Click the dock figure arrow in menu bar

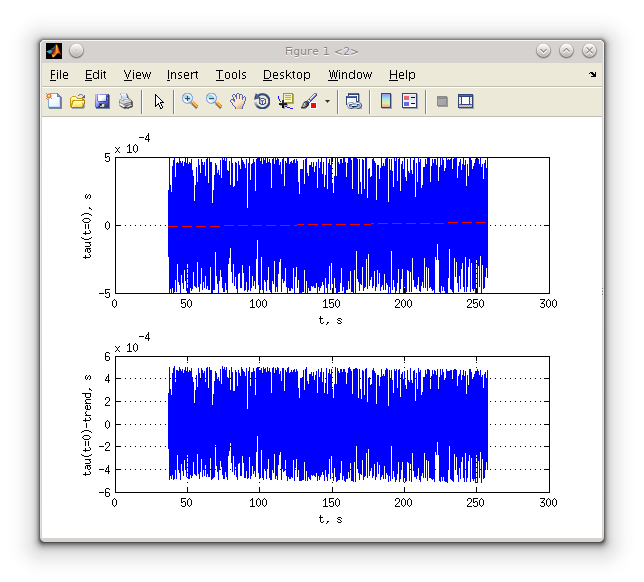[592, 75]
